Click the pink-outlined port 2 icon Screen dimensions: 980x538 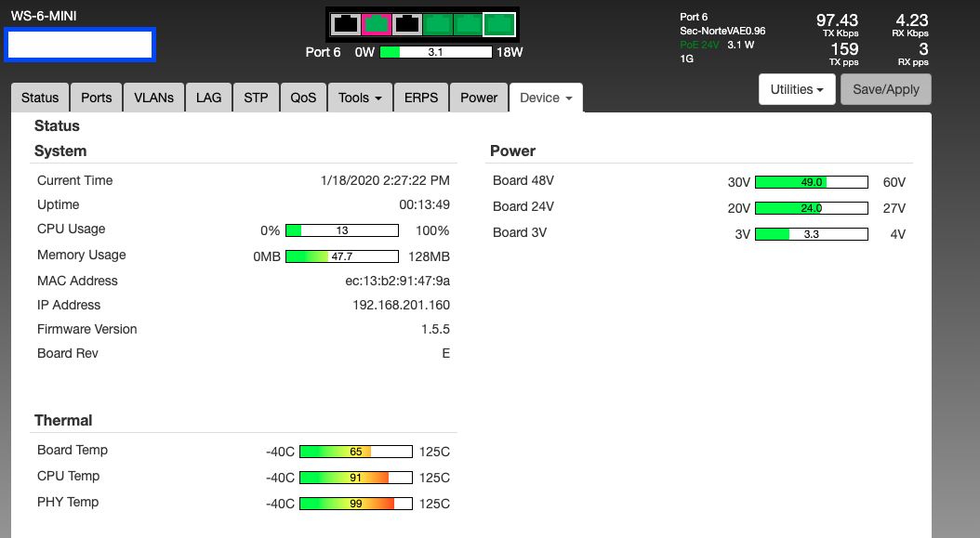coord(377,25)
